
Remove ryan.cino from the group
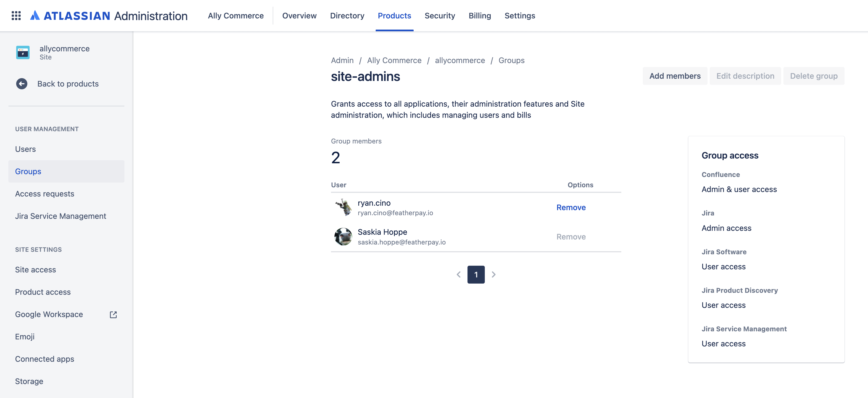[571, 207]
